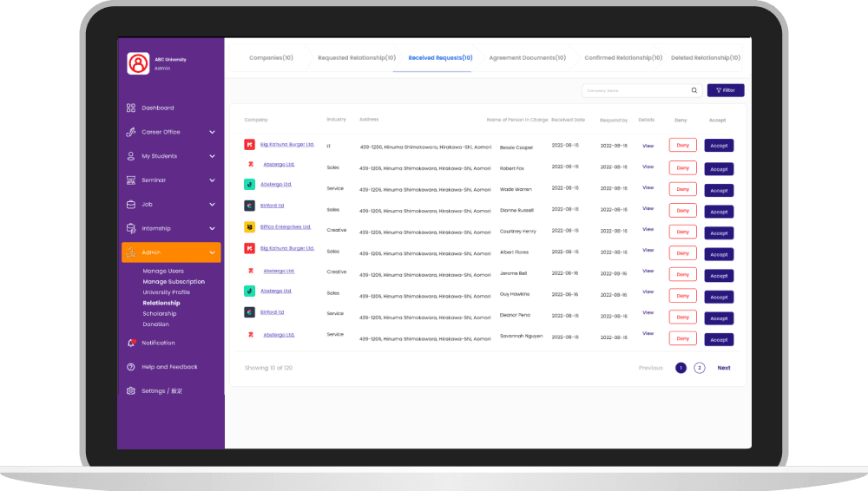868x491 pixels.
Task: Click the Internship sidebar icon
Action: (131, 228)
